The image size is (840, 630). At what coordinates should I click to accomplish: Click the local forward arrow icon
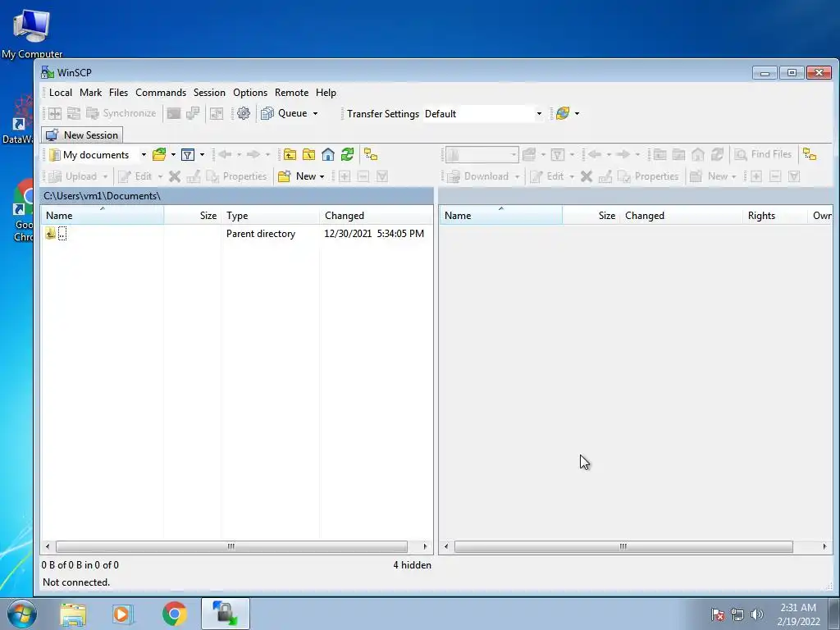click(253, 155)
